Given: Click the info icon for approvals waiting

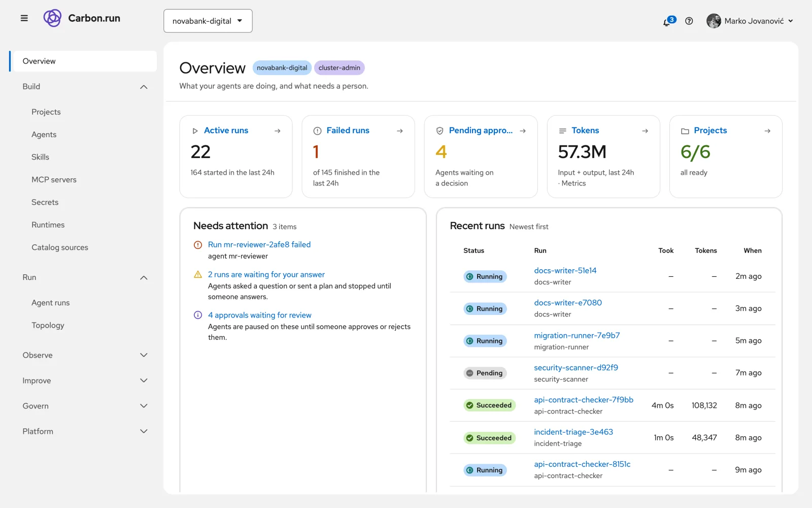Looking at the screenshot, I should click(x=198, y=315).
